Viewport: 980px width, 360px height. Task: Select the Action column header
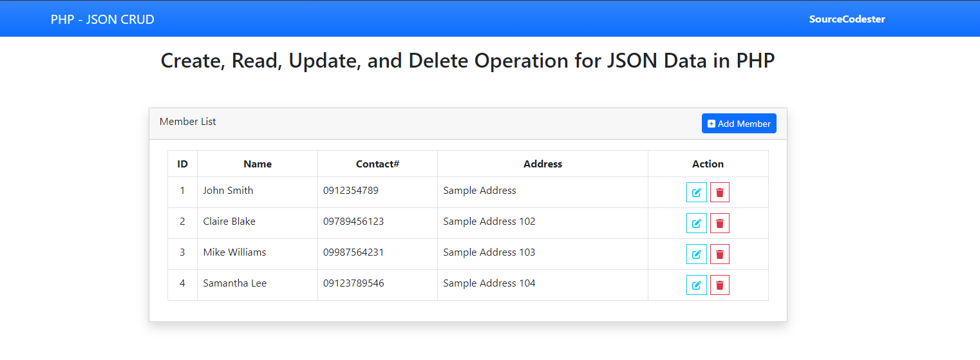coord(708,164)
